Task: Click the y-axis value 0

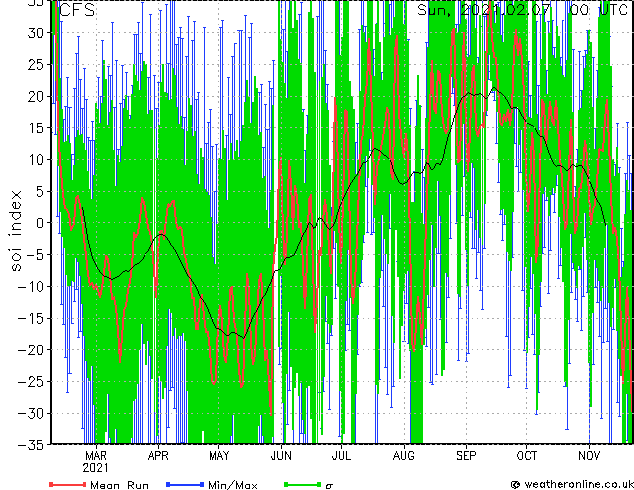Action: click(41, 223)
